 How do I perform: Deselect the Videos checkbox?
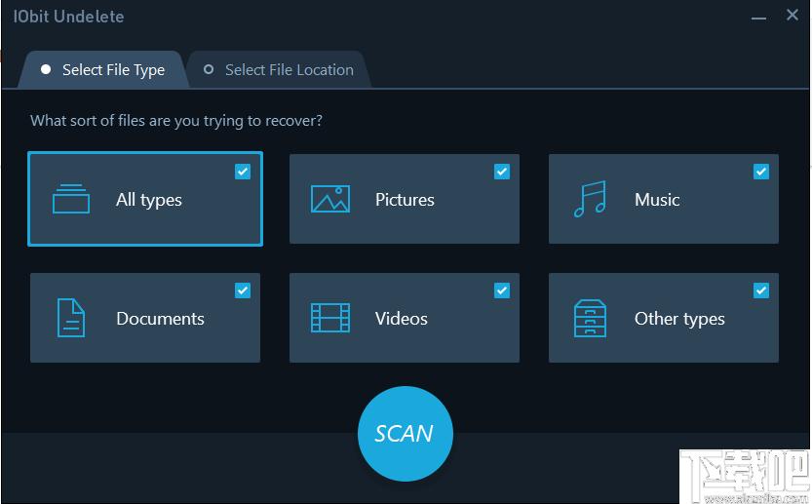point(502,291)
